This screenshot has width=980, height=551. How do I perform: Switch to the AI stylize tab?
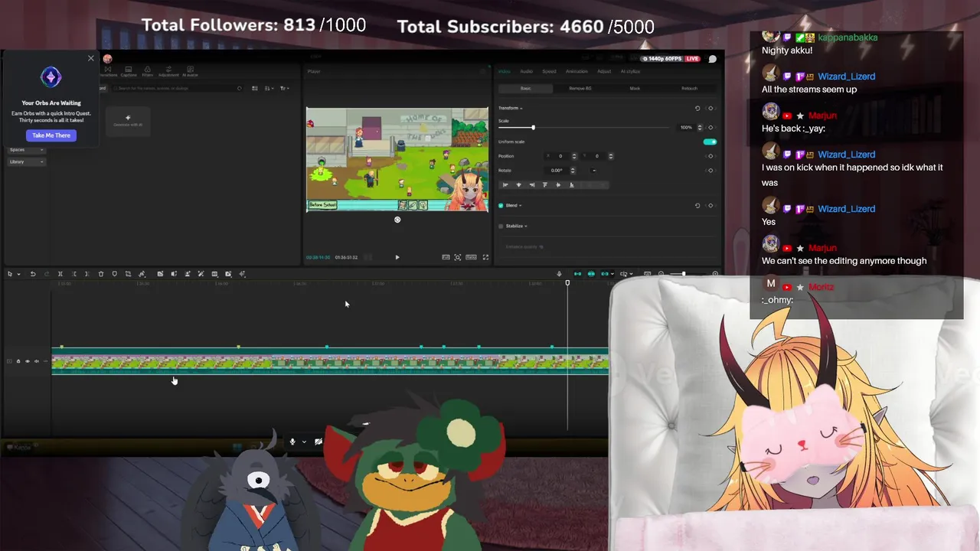tap(630, 71)
